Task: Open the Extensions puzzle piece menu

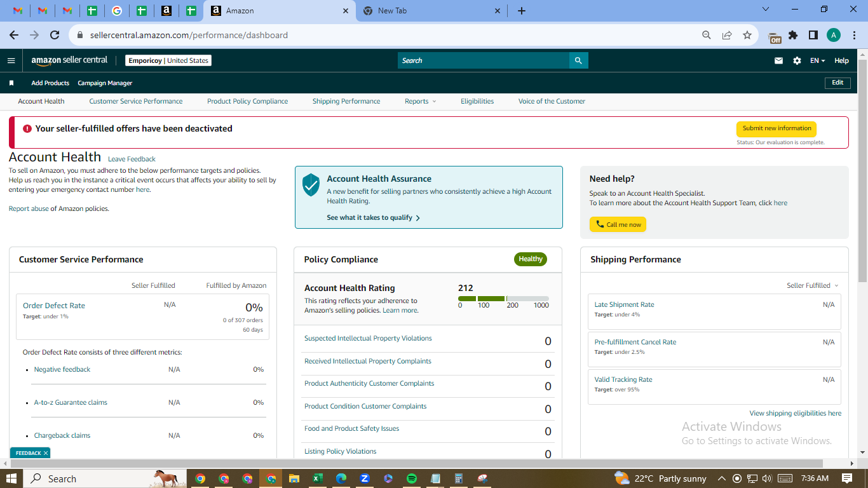Action: click(793, 35)
